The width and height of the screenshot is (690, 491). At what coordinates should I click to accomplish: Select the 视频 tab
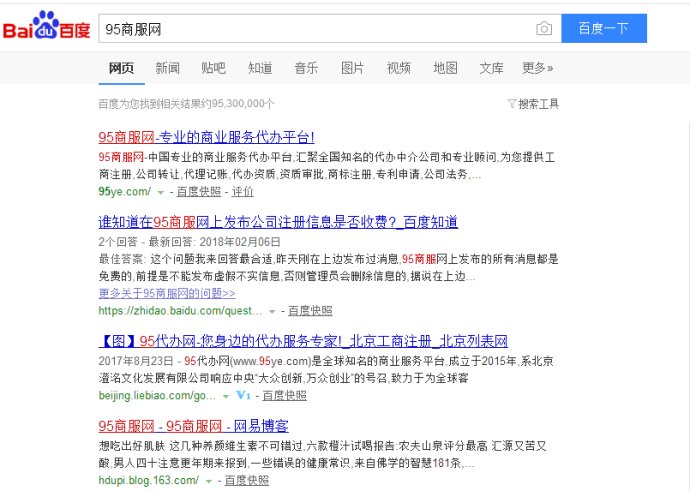tap(398, 68)
